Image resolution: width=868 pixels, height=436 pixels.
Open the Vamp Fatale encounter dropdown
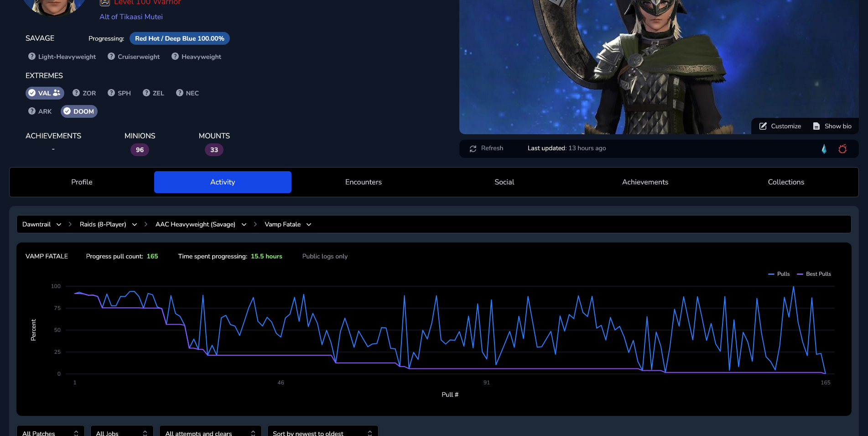click(288, 224)
